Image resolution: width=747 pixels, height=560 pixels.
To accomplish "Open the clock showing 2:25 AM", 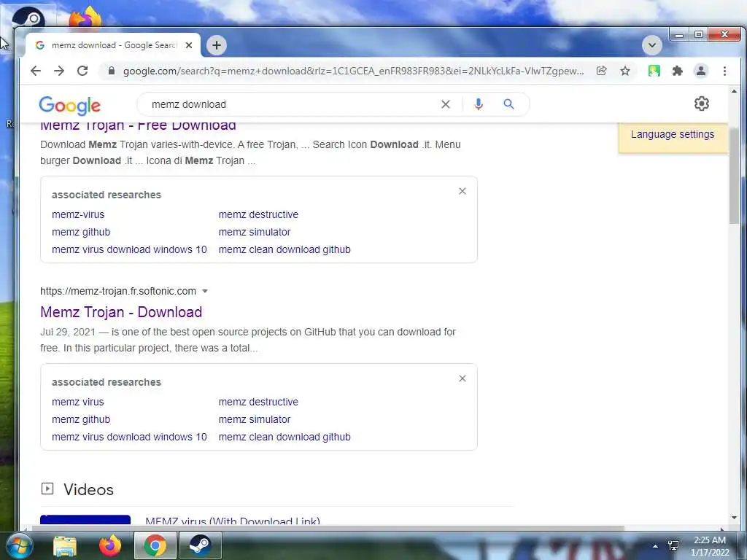I will 710,546.
